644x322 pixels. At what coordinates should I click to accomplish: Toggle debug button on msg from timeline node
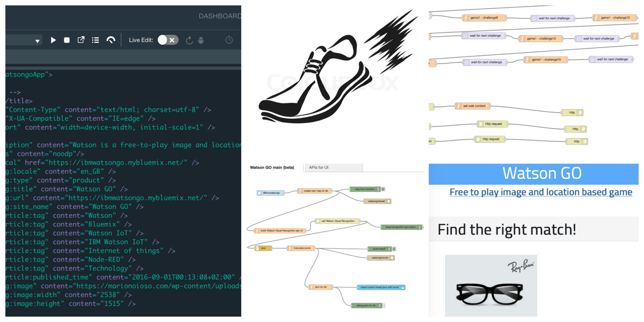click(383, 189)
